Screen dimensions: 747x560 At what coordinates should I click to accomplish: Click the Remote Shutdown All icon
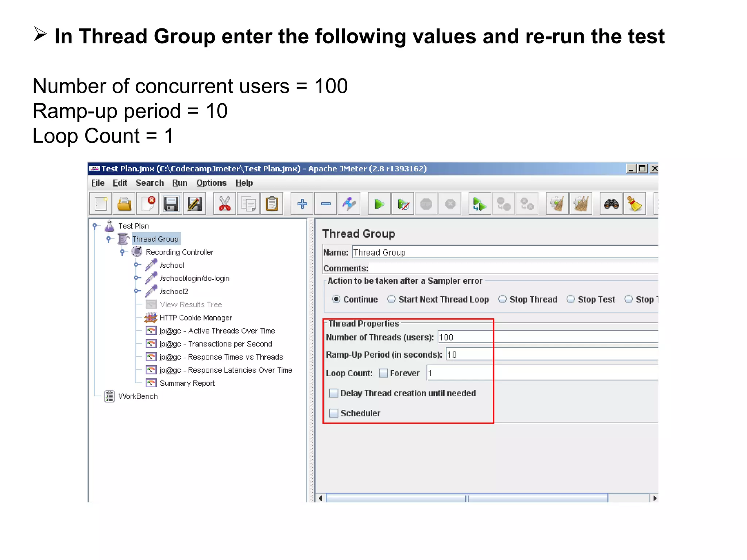(x=527, y=204)
